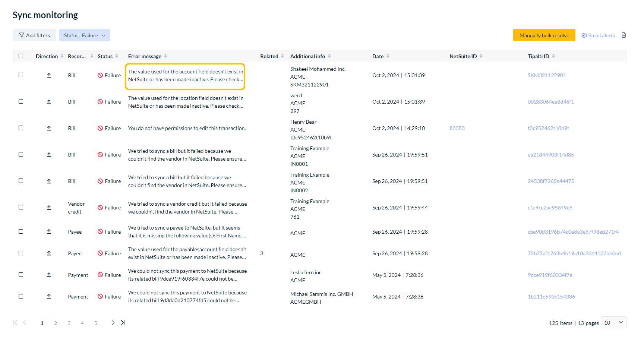
Task: Open the items-per-page dropdown showing 10
Action: point(613,322)
